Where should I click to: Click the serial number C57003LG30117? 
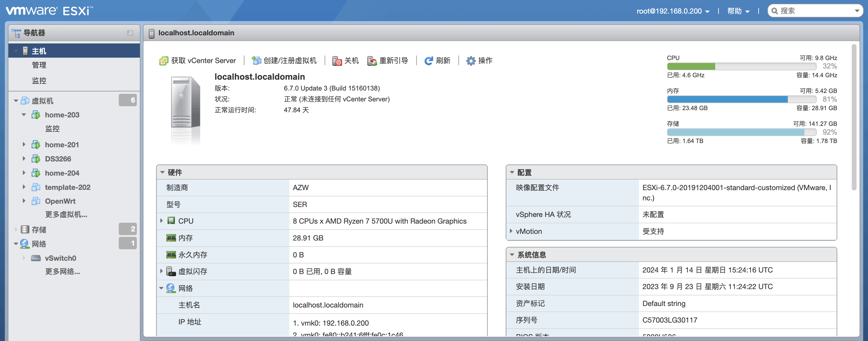pyautogui.click(x=670, y=320)
